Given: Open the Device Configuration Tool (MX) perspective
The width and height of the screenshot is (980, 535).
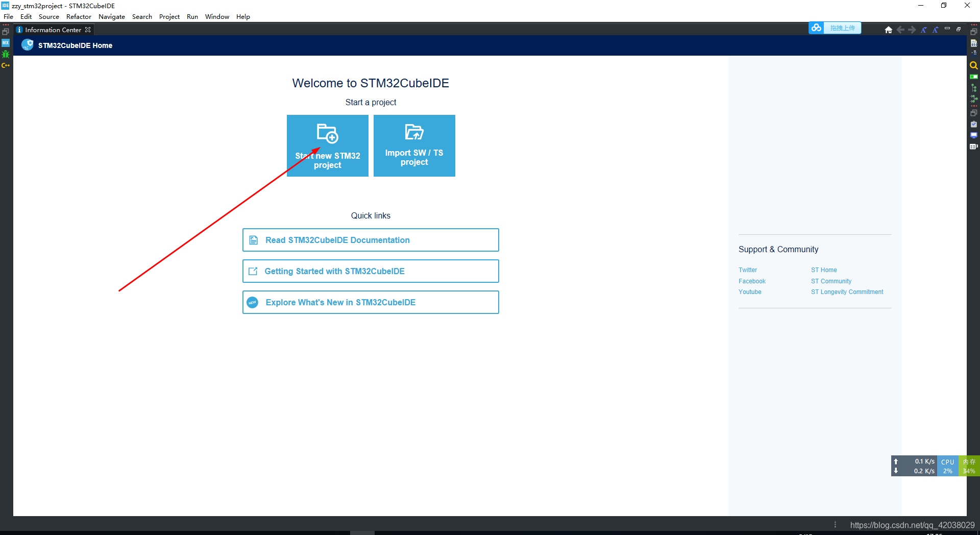Looking at the screenshot, I should [6, 43].
